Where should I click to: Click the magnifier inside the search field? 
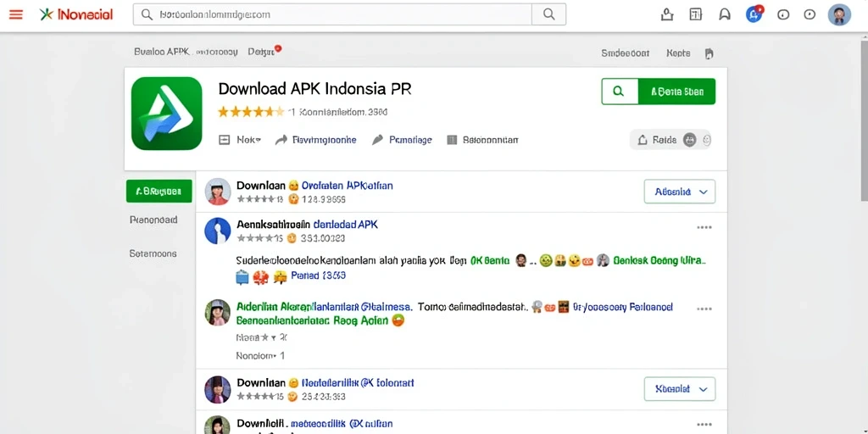(x=147, y=14)
